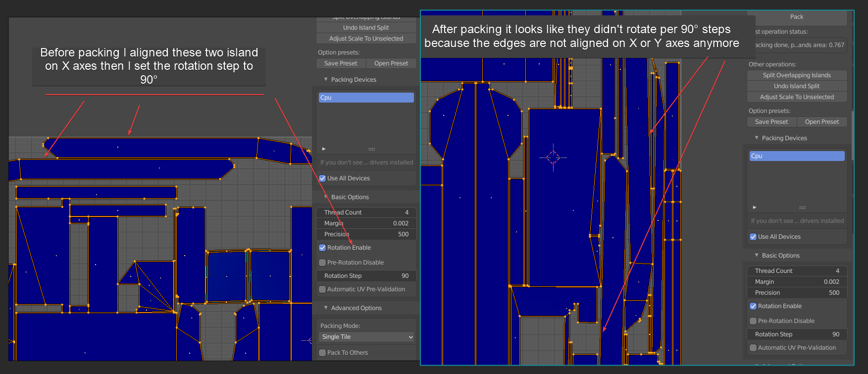Click Save Preset in the right panel
The width and height of the screenshot is (868, 374).
(x=771, y=122)
